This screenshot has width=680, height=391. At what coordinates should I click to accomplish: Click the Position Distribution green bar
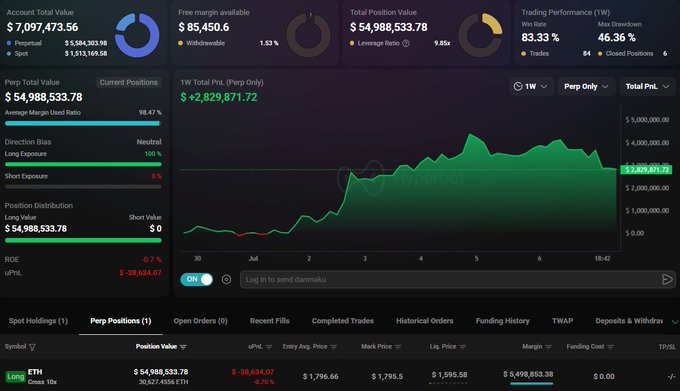coord(83,240)
